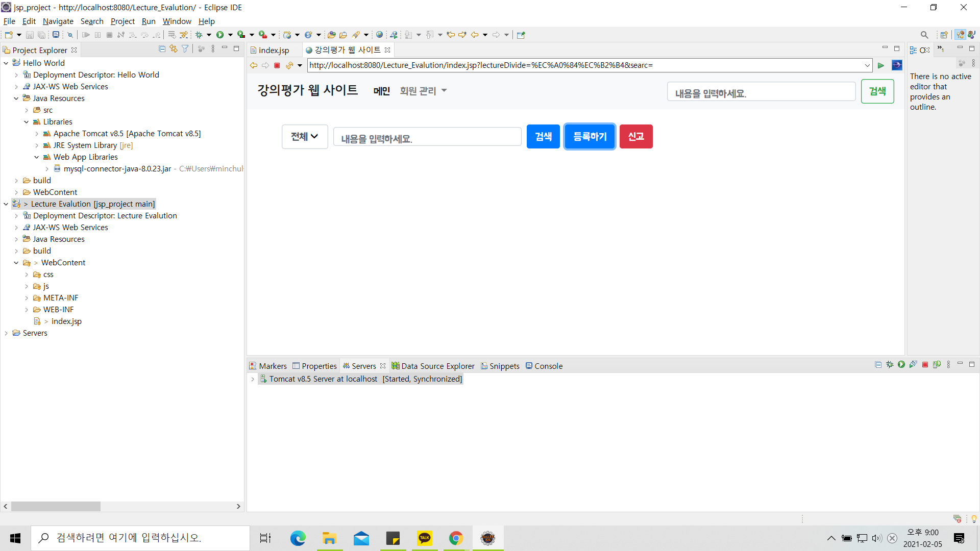Click Project Explorer horizontal scrollbar thumb
The image size is (980, 551).
pos(56,507)
